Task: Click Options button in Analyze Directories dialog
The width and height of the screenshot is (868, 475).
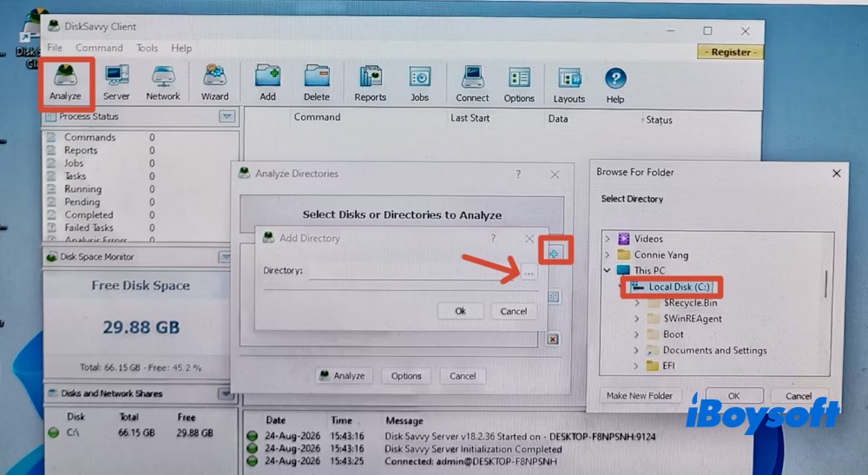Action: coord(406,376)
